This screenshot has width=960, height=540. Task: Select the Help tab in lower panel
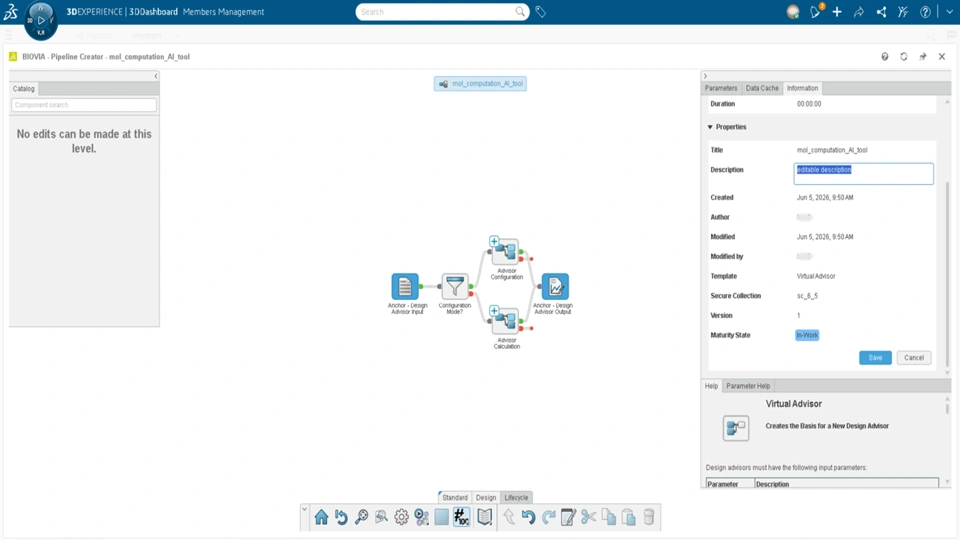pos(711,386)
